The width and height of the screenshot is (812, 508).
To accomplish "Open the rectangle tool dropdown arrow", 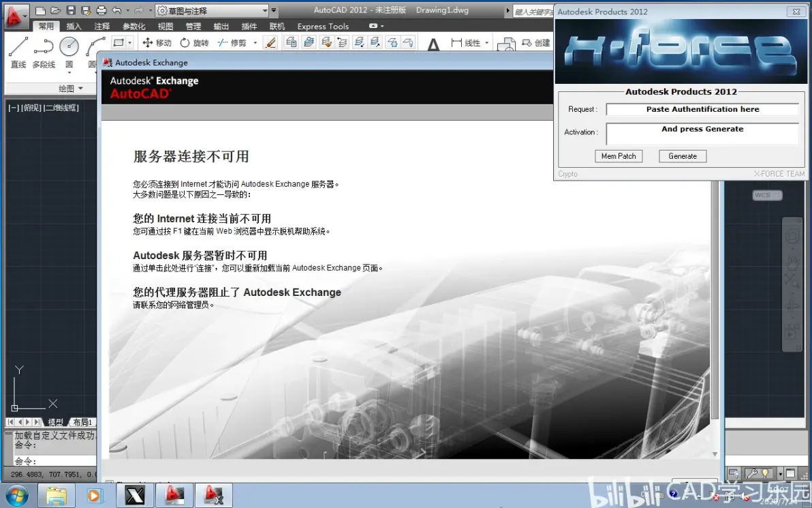I will pyautogui.click(x=130, y=42).
